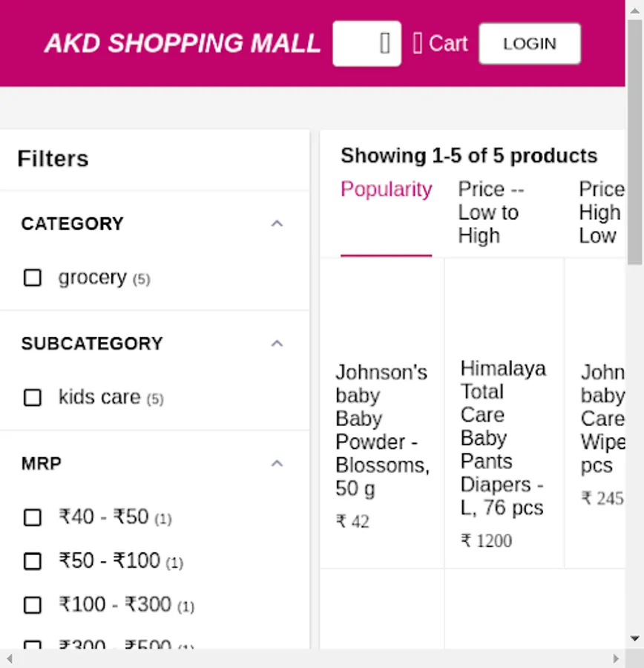Viewport: 644px width, 668px height.
Task: Open the Cart icon in header
Action: coord(418,44)
